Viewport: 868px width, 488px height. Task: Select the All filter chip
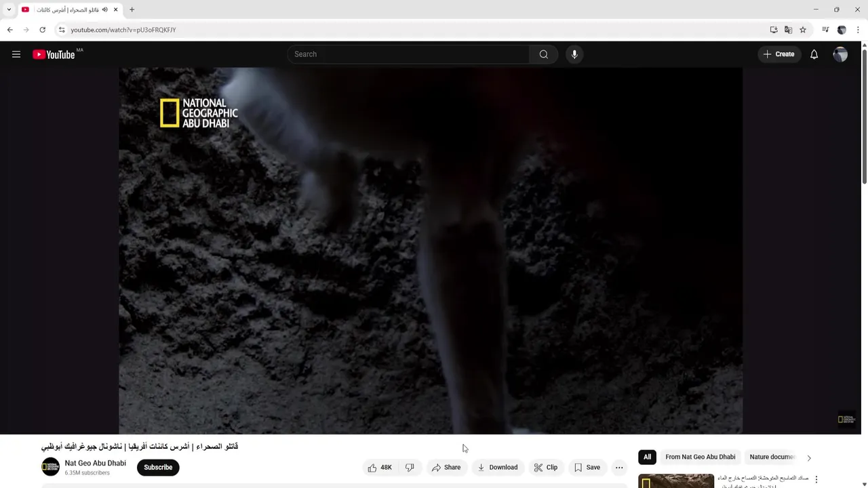(647, 457)
